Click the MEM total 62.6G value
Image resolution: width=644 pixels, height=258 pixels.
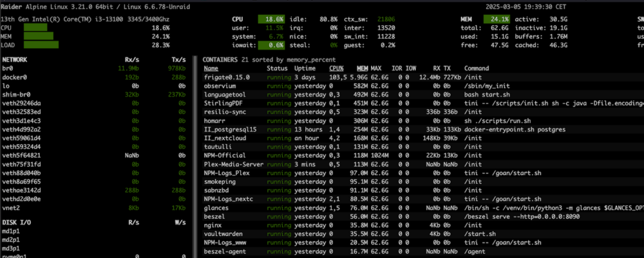click(x=501, y=28)
